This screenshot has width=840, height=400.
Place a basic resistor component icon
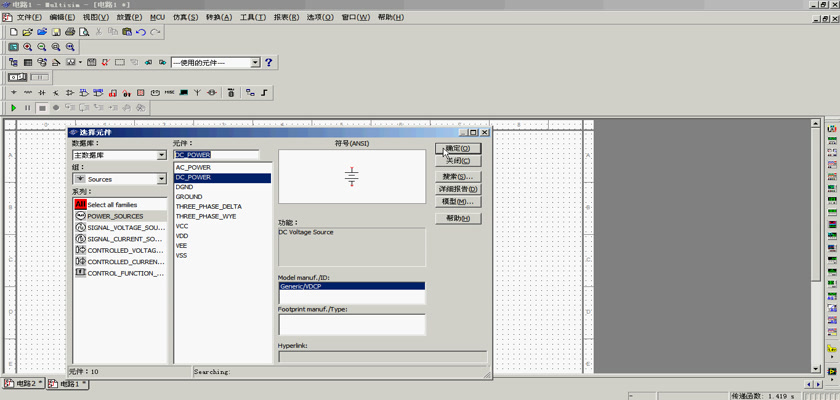click(x=27, y=93)
